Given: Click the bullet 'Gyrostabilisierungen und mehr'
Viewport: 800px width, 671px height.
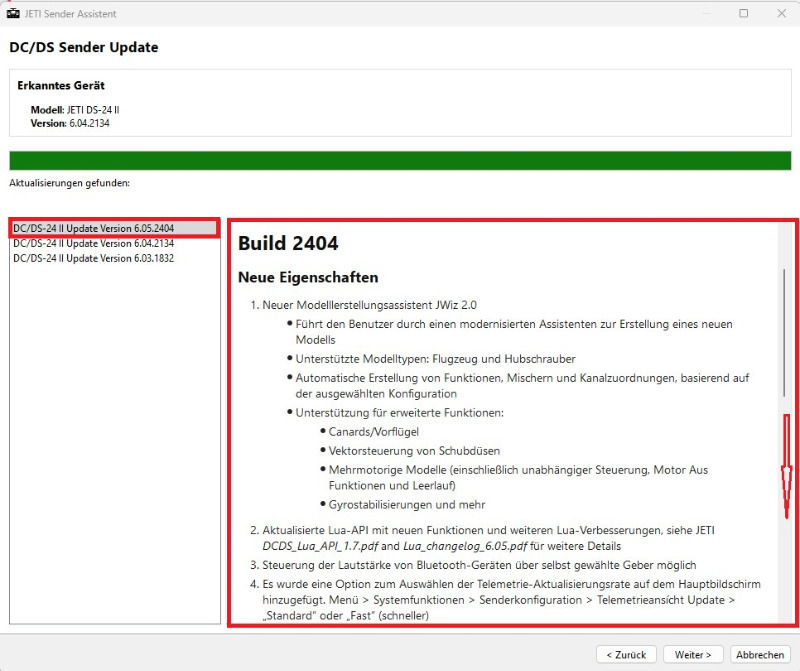Looking at the screenshot, I should (407, 505).
